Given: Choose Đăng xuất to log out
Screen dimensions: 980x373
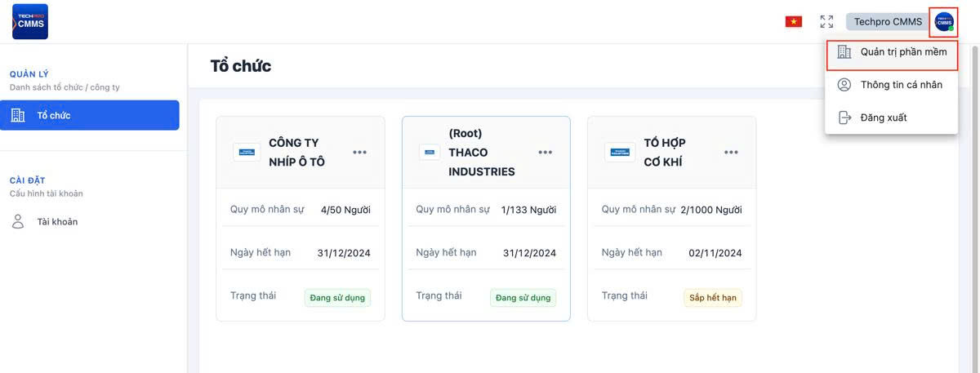Looking at the screenshot, I should 884,118.
